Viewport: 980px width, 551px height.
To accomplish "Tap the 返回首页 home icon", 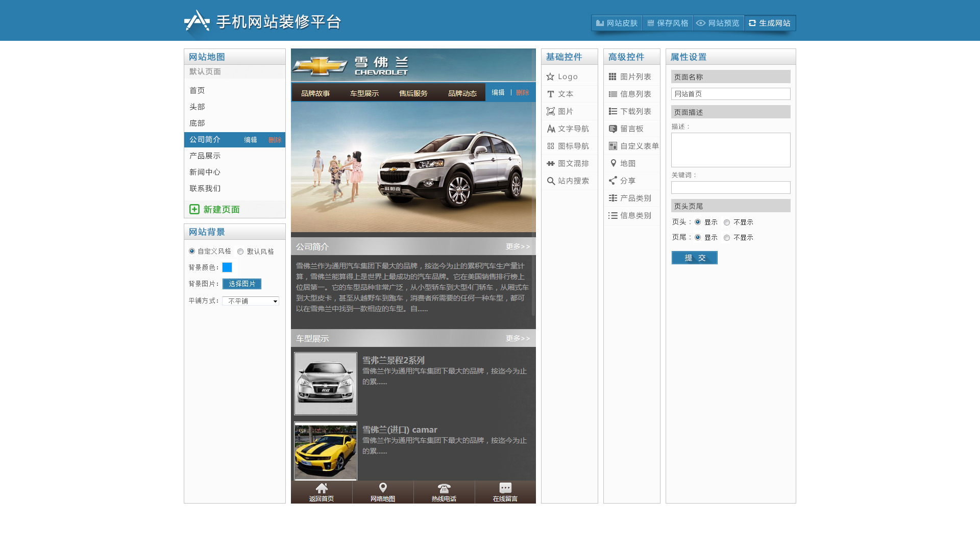I will coord(322,488).
